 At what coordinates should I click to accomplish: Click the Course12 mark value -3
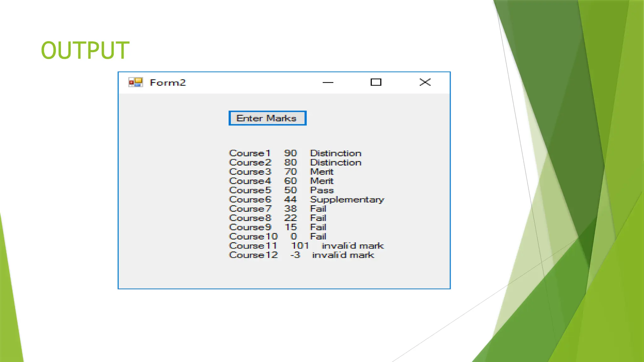pos(295,255)
